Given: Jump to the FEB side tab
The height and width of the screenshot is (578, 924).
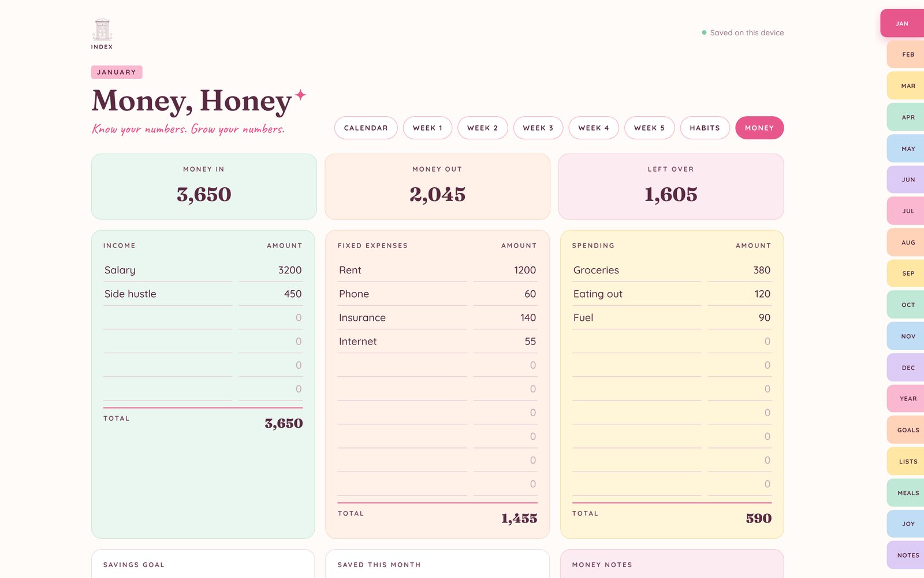Looking at the screenshot, I should click(906, 54).
